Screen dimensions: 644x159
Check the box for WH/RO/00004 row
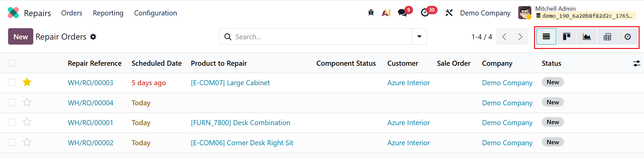[x=12, y=103]
